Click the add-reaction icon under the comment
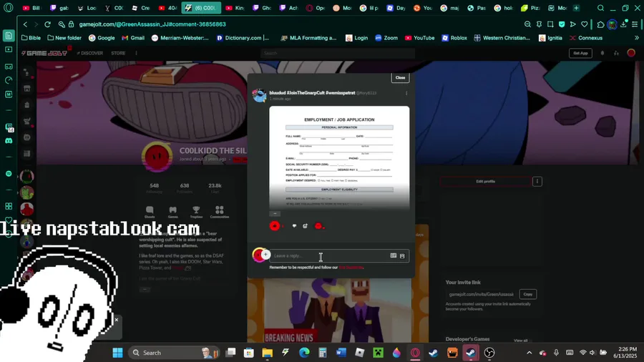This screenshot has width=644, height=362. click(x=305, y=226)
